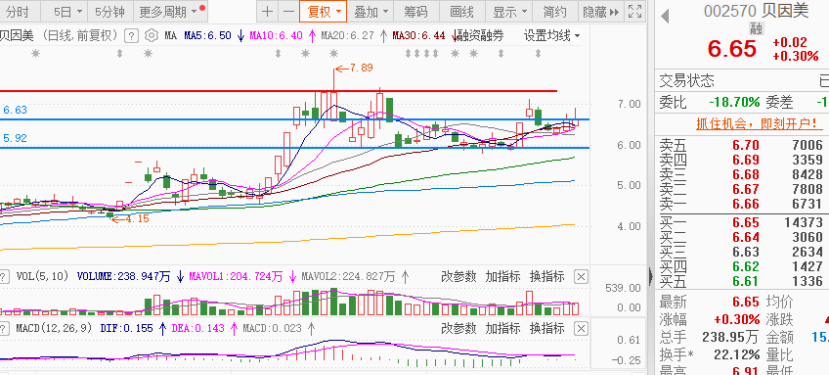Go back with left arrow near 002570
Viewport: 829px width, 375px height.
click(x=665, y=16)
